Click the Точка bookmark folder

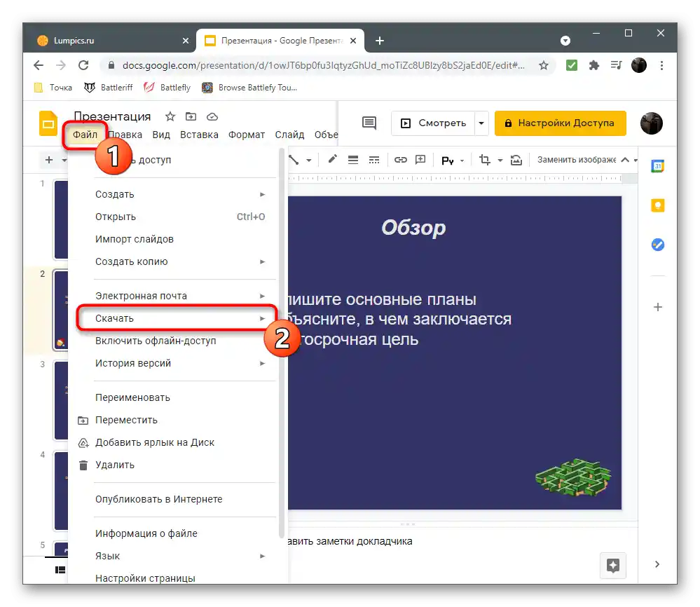pyautogui.click(x=53, y=88)
